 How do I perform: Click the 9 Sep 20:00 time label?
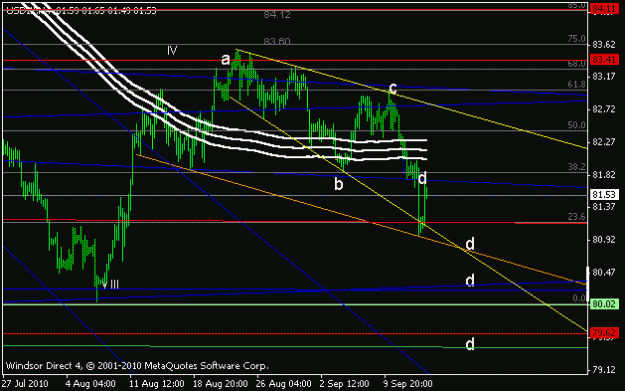(x=408, y=384)
